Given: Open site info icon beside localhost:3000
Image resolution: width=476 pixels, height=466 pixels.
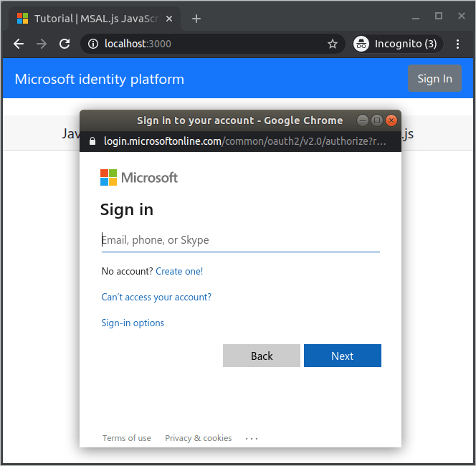Looking at the screenshot, I should 93,44.
